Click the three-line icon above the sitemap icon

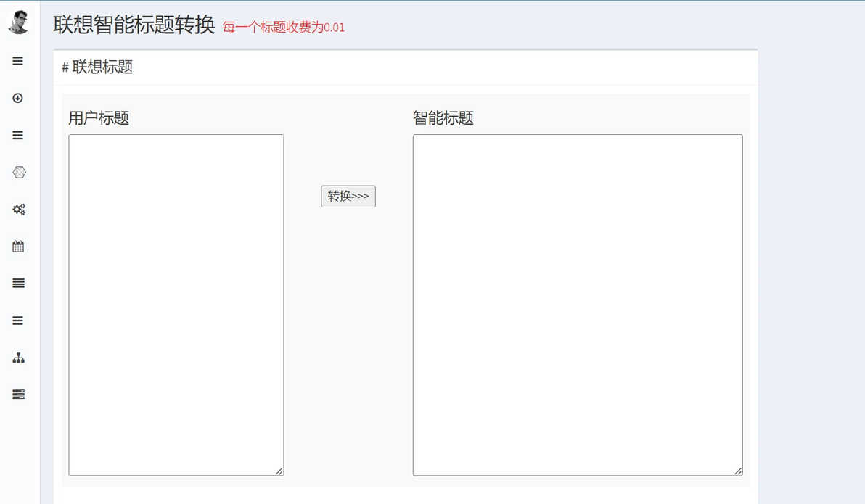coord(18,321)
